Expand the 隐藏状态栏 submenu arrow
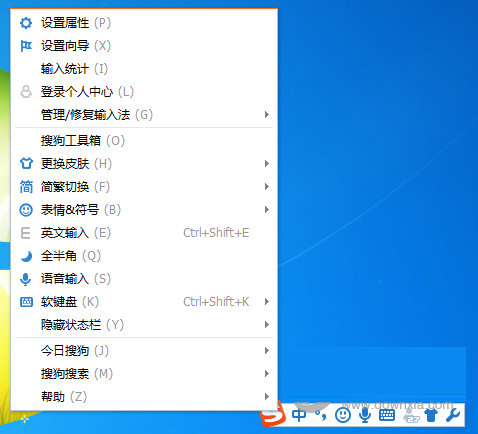Screen dimensions: 478x434 coord(266,325)
